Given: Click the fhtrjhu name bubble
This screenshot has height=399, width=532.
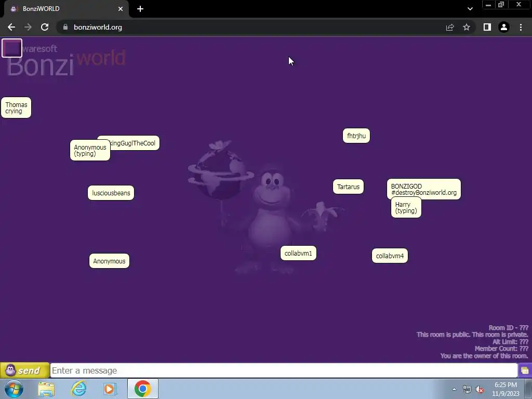Looking at the screenshot, I should pos(356,136).
